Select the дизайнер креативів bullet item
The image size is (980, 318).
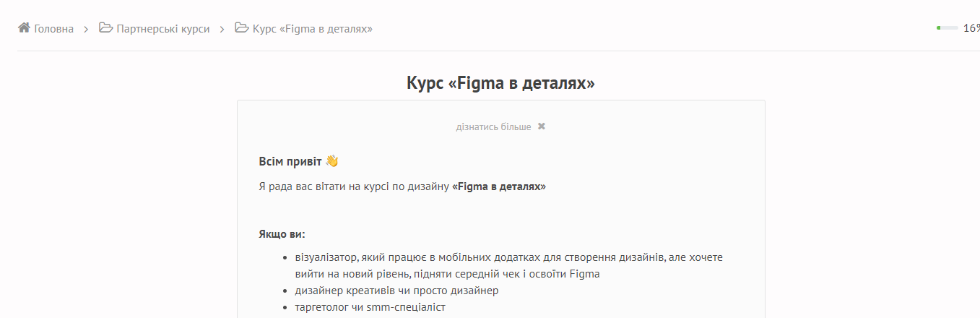coord(396,291)
